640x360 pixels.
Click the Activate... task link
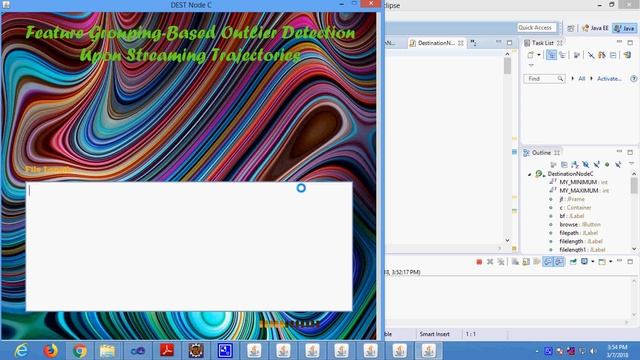pos(609,78)
